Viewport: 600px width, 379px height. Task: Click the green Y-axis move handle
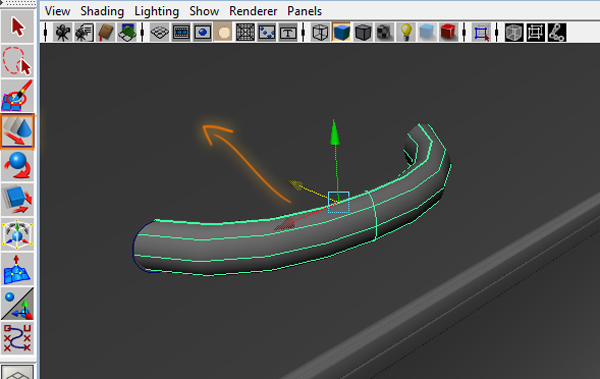[335, 132]
